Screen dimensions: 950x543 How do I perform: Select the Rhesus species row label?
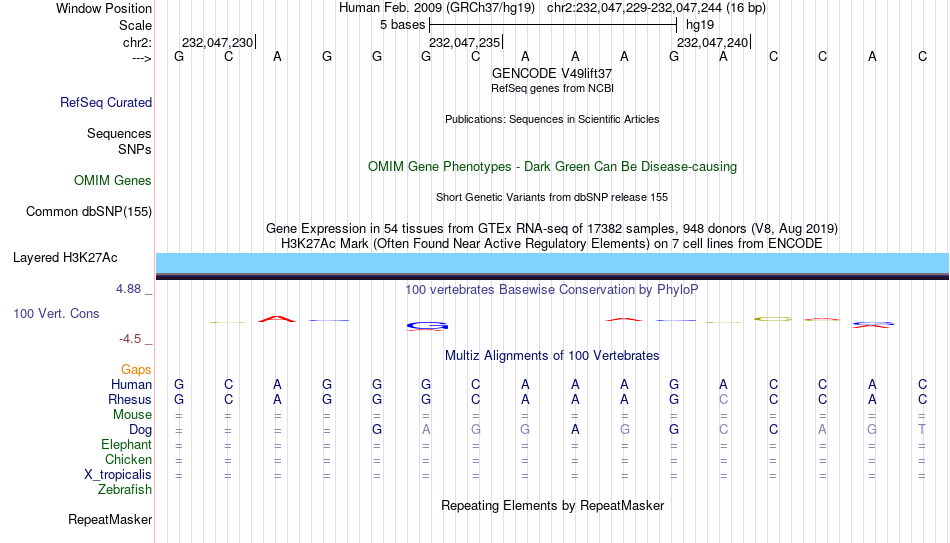pyautogui.click(x=130, y=400)
